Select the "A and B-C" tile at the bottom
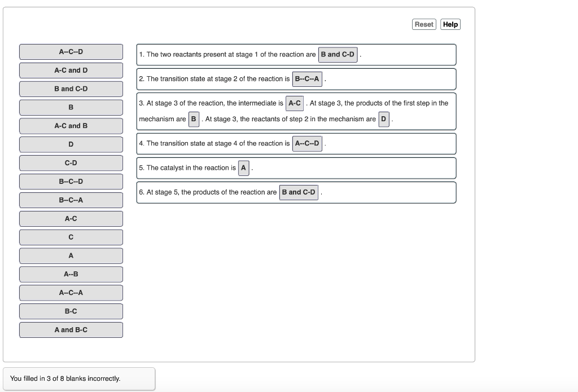The height and width of the screenshot is (392, 578). click(71, 329)
